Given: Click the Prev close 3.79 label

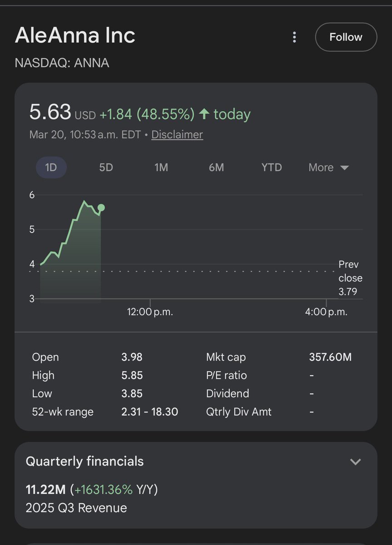Looking at the screenshot, I should coord(350,278).
